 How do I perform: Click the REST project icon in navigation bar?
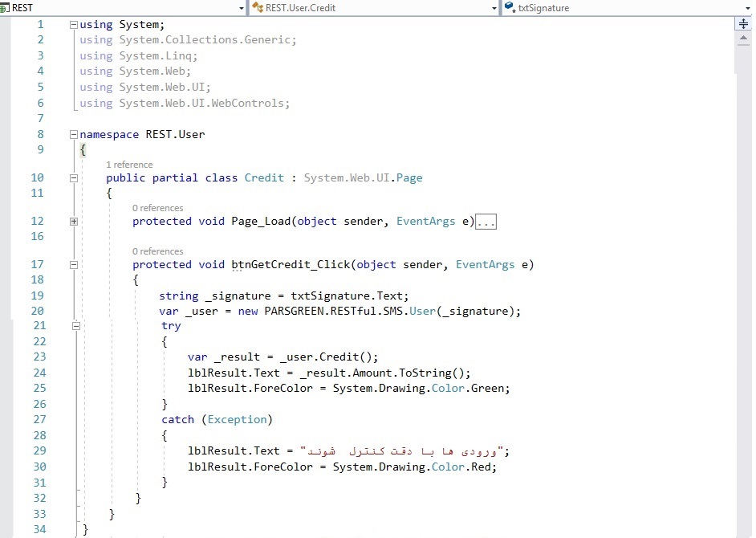[6, 8]
